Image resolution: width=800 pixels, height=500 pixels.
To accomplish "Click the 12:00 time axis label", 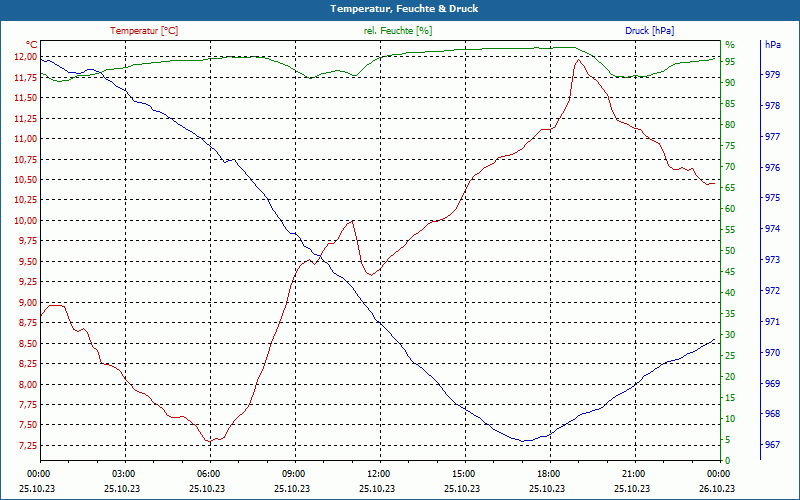I will 378,473.
